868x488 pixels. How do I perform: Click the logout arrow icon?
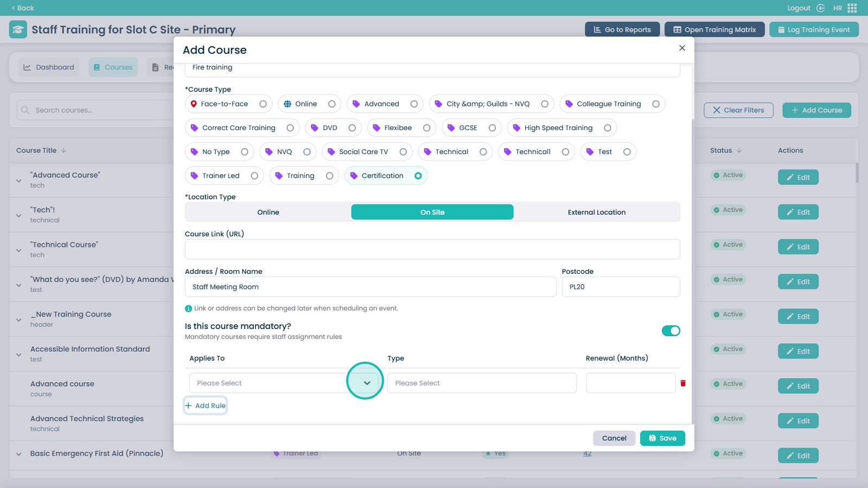820,8
